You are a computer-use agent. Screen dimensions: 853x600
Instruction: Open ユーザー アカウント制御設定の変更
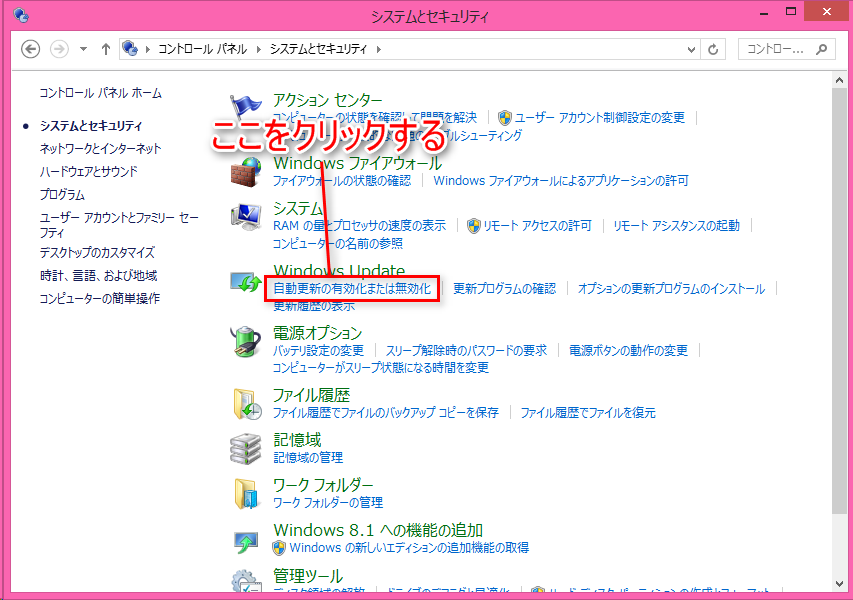599,117
